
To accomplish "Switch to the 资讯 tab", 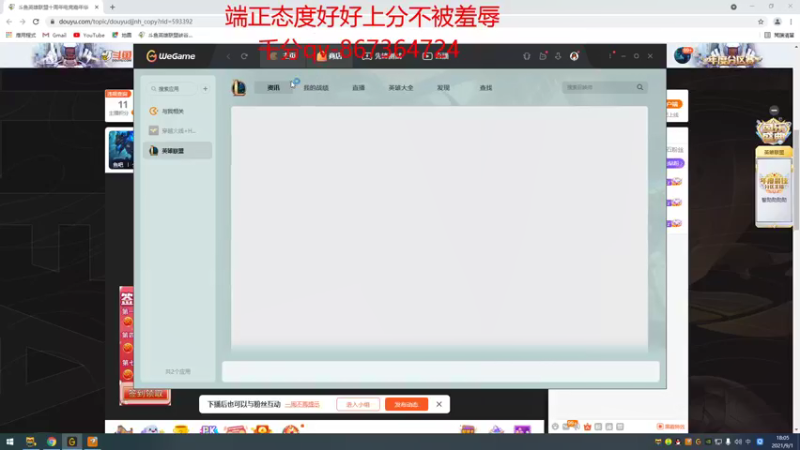I will click(273, 88).
